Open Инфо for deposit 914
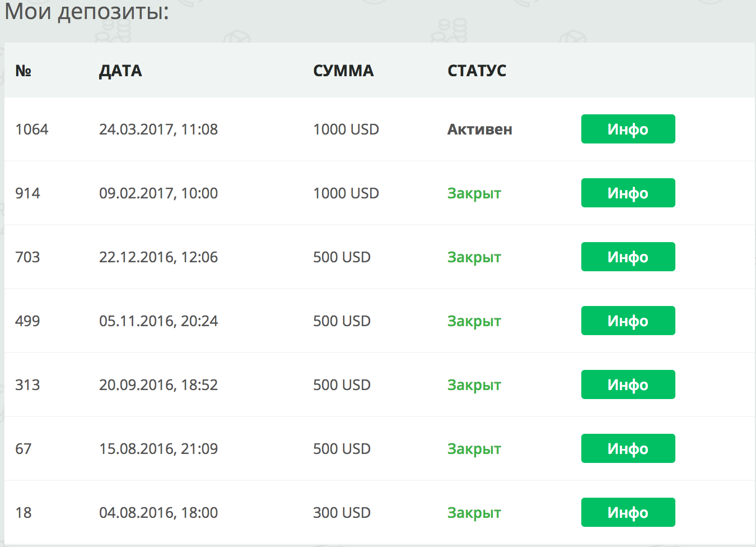Screen dimensions: 756x547 pos(628,193)
